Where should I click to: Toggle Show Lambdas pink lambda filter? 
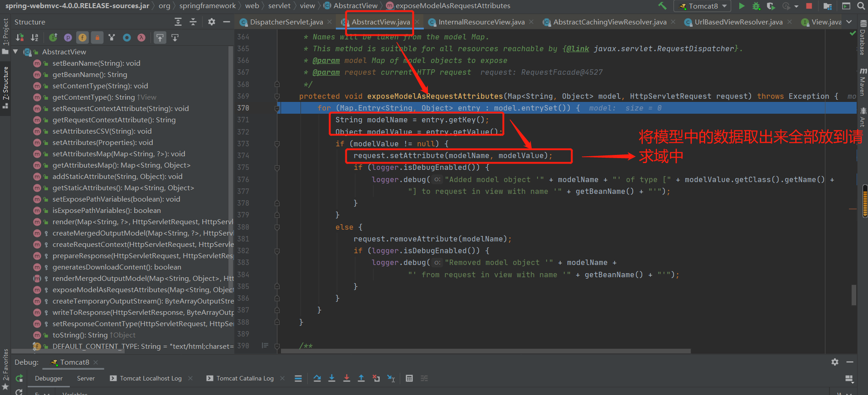141,38
